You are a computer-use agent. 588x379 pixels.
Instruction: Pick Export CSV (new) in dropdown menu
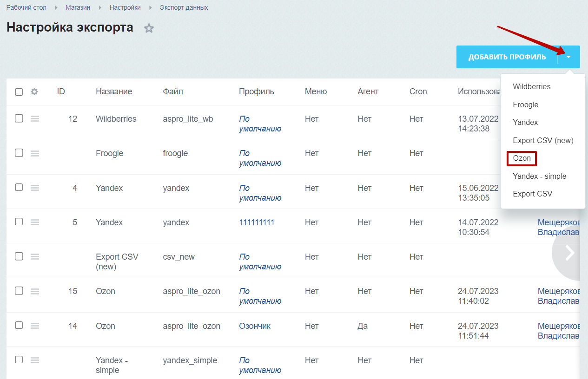tap(543, 140)
